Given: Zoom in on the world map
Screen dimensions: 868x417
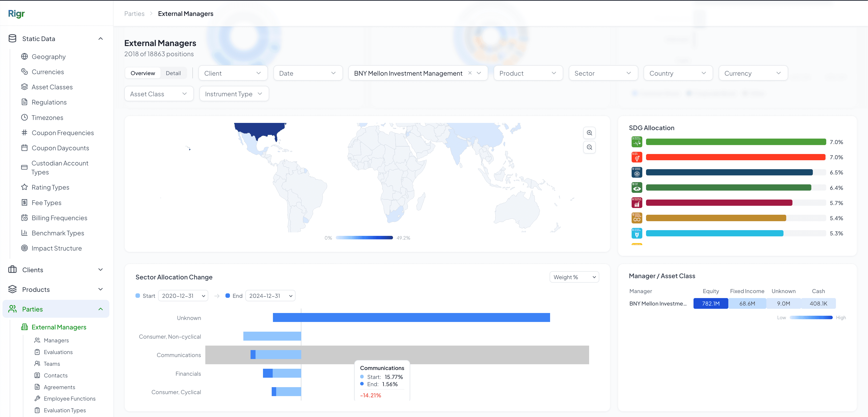Looking at the screenshot, I should pos(589,133).
